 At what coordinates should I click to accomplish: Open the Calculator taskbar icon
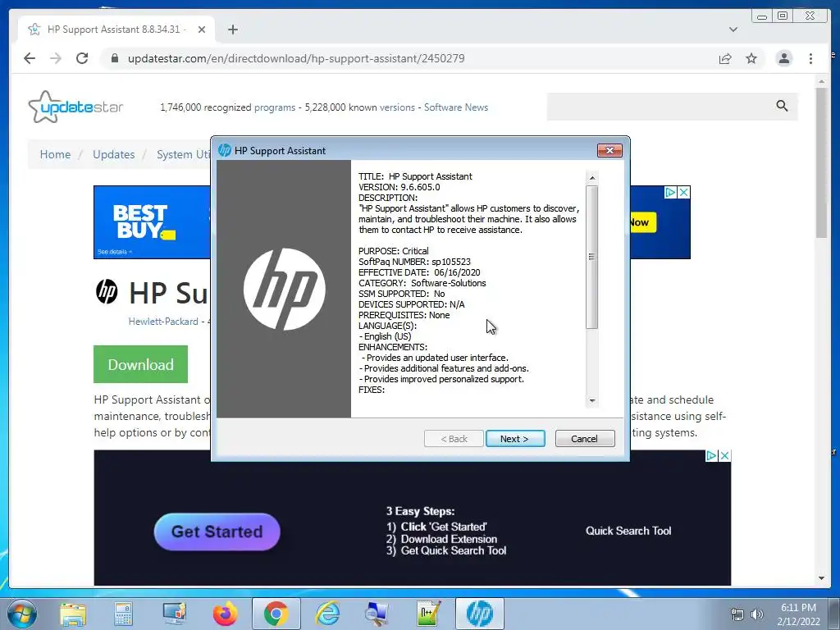[x=123, y=614]
